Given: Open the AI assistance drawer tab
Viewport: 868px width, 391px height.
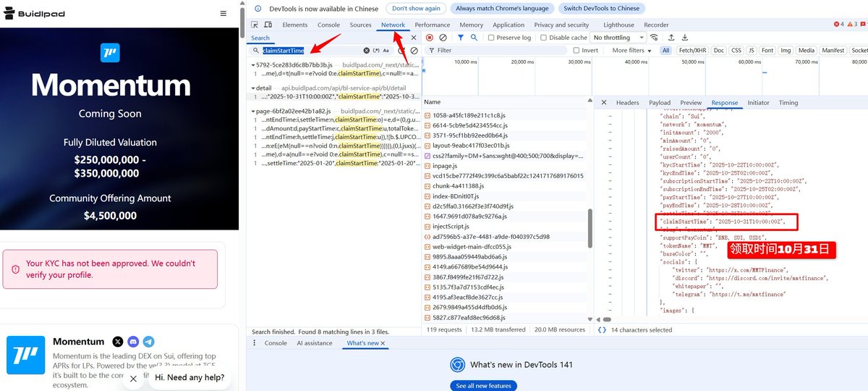Looking at the screenshot, I should pyautogui.click(x=313, y=343).
